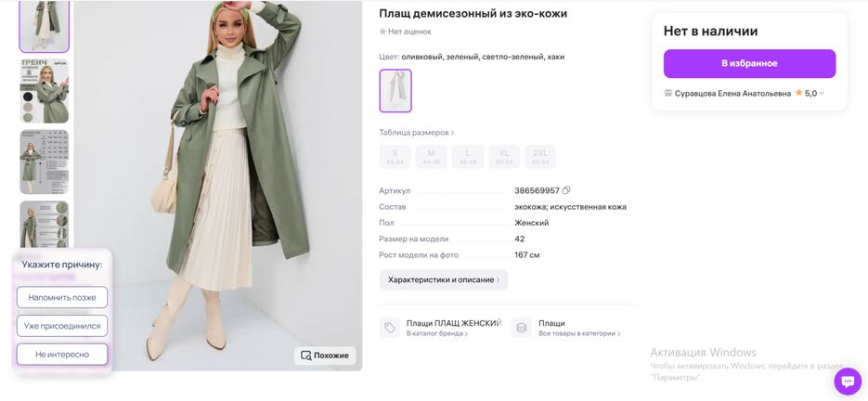
Task: Select size 2XL 52-54
Action: pyautogui.click(x=540, y=157)
